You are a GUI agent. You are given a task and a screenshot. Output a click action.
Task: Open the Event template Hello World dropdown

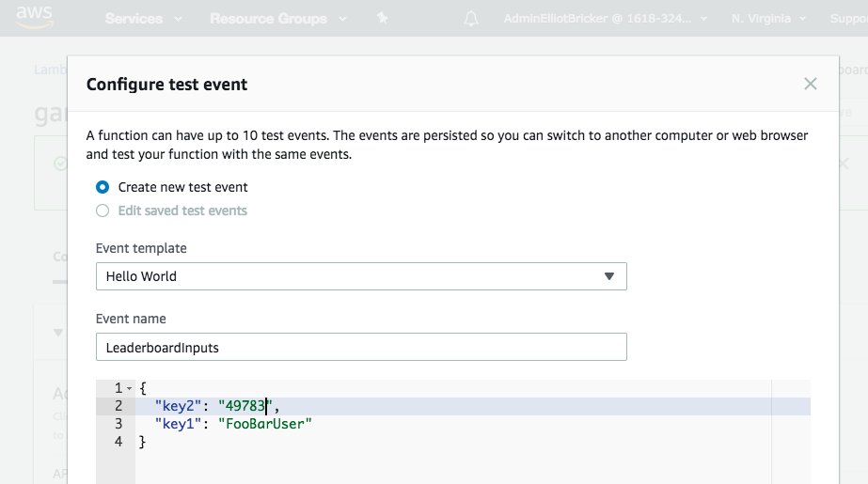coord(361,276)
